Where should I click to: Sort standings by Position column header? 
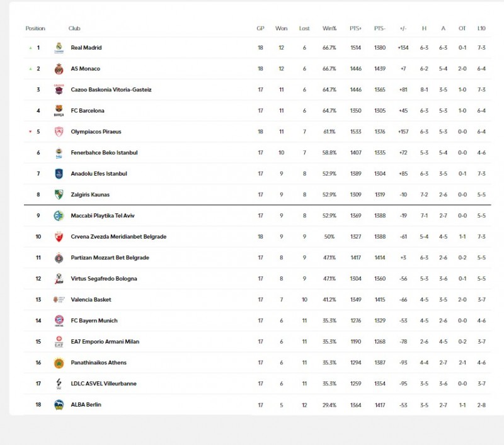35,28
